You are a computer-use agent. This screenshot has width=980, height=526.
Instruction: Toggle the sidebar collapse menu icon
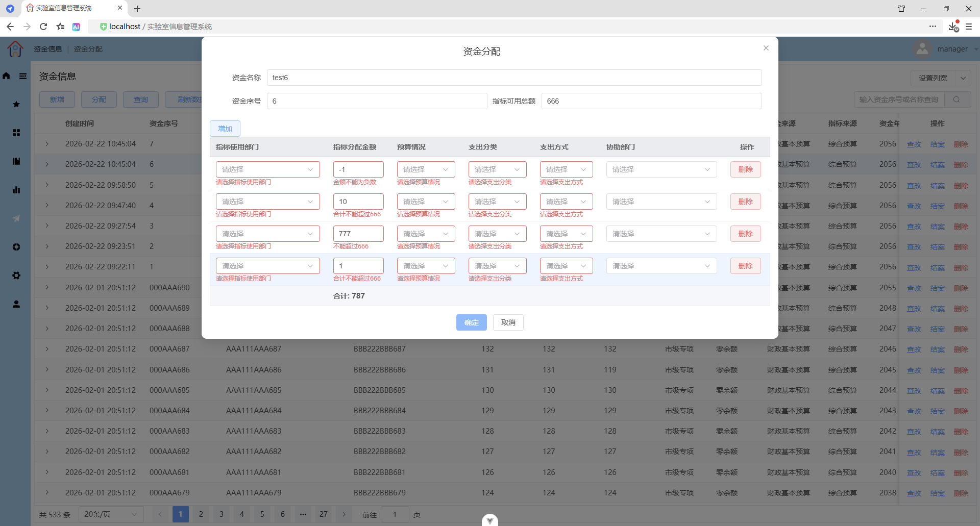pos(23,76)
